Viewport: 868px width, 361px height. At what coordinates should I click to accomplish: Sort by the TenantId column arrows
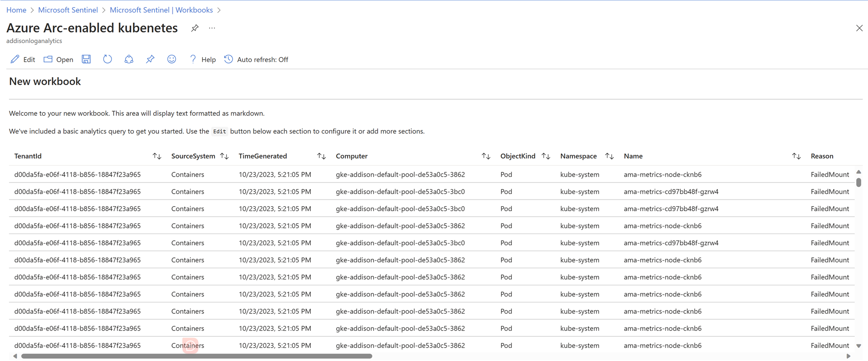(157, 156)
